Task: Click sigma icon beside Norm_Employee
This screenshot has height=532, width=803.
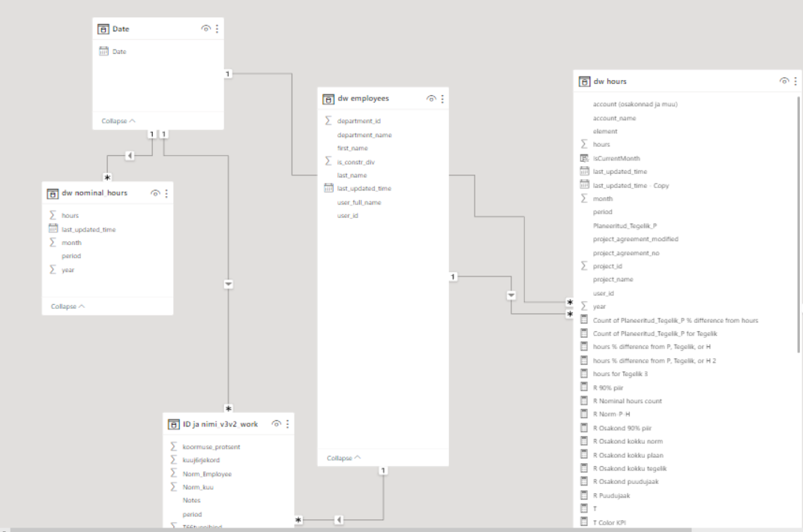Action: [174, 473]
